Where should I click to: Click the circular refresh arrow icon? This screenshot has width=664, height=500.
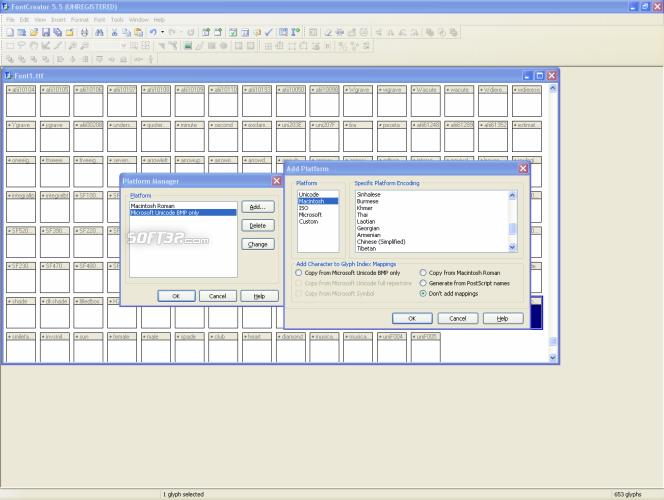point(191,32)
